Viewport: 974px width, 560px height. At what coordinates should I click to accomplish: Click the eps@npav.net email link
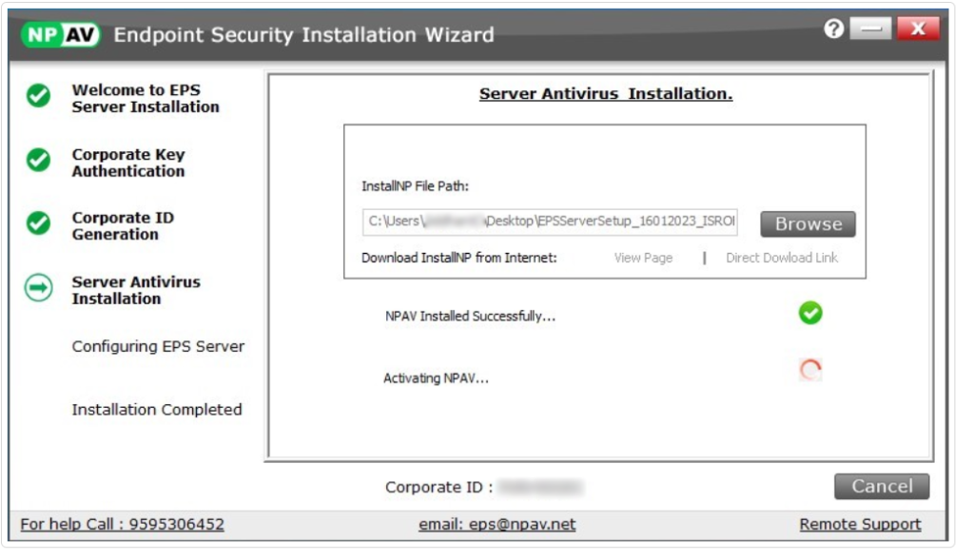point(497,524)
